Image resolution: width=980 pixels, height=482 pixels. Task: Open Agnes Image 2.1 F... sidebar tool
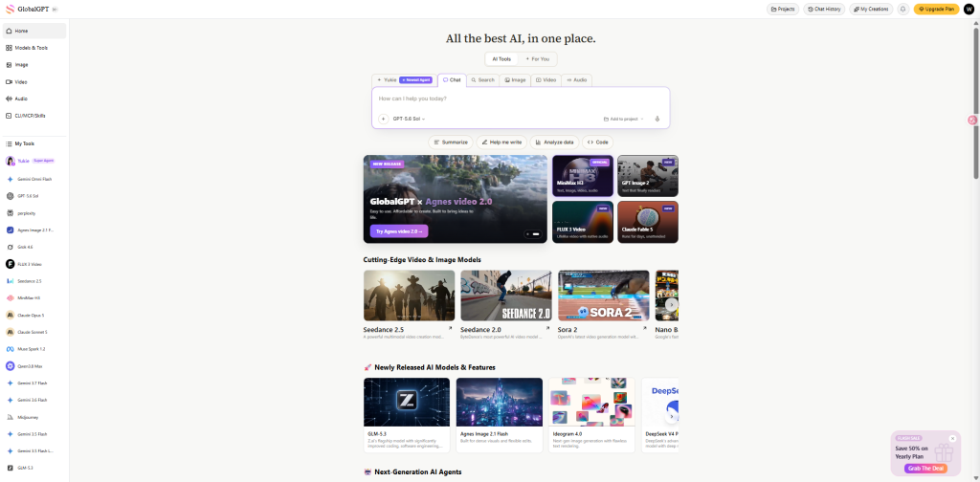tap(34, 230)
